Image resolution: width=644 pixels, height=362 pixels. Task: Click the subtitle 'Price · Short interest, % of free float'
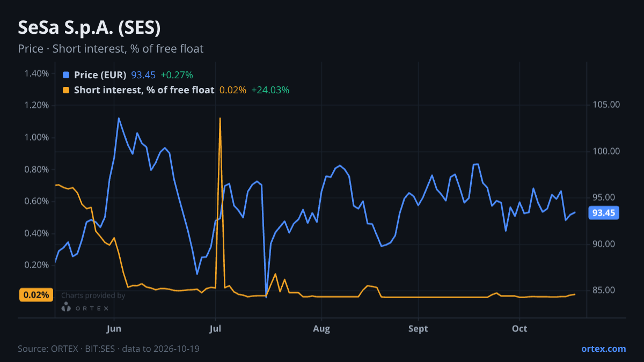tap(111, 49)
